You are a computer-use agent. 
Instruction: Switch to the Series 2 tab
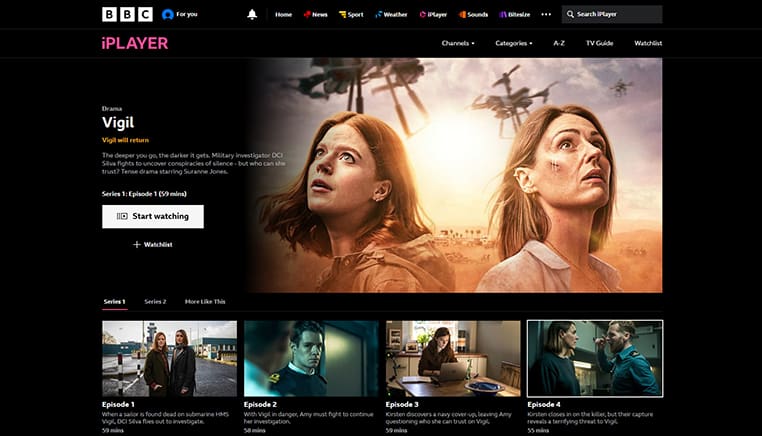155,301
